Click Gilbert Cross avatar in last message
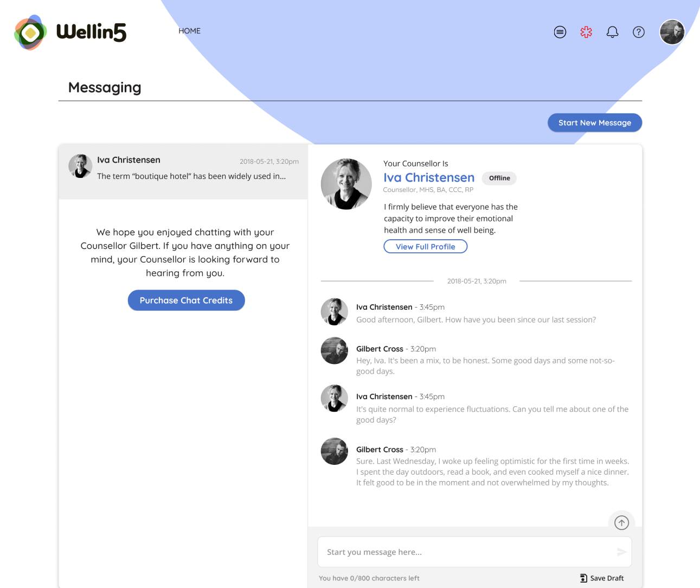Screen dimensions: 700x588 click(335, 451)
